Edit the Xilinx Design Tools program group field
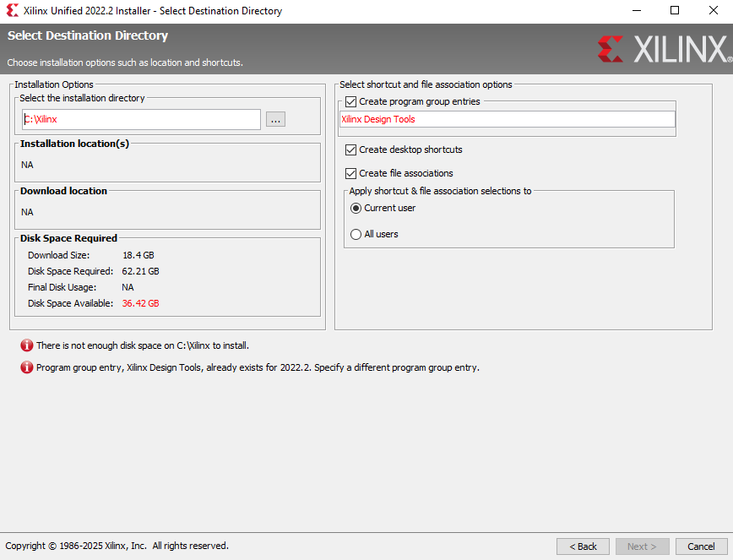733x560 pixels. [x=508, y=119]
